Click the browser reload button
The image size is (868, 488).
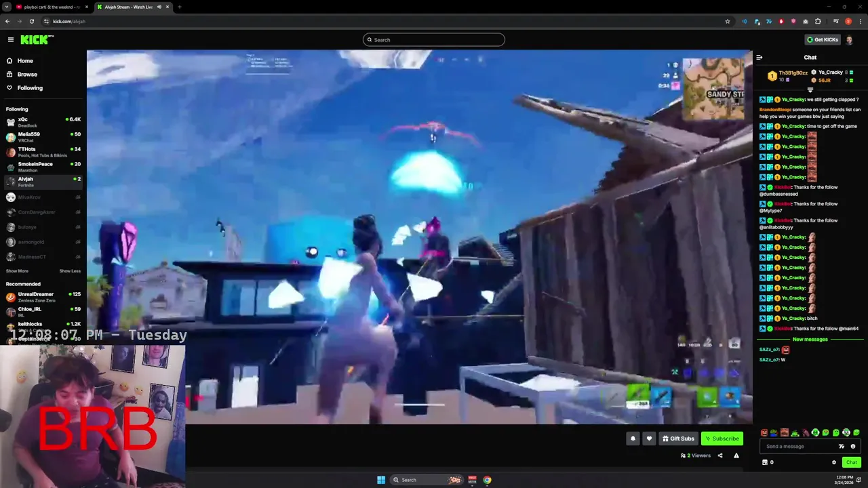point(31,22)
